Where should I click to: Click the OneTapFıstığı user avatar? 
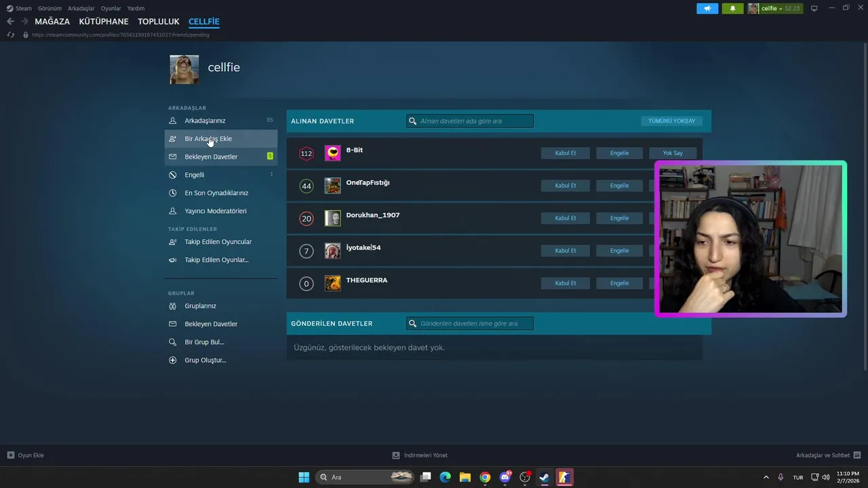(332, 186)
